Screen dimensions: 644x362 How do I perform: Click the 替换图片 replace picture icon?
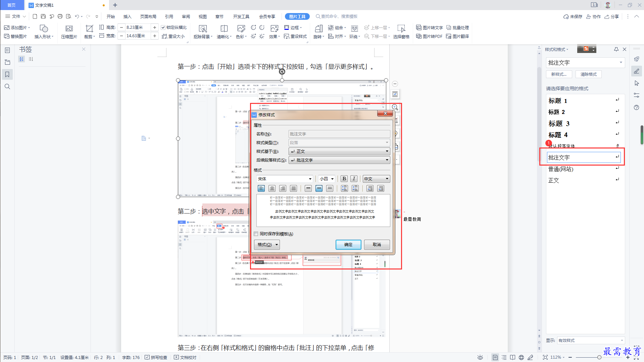click(15, 36)
